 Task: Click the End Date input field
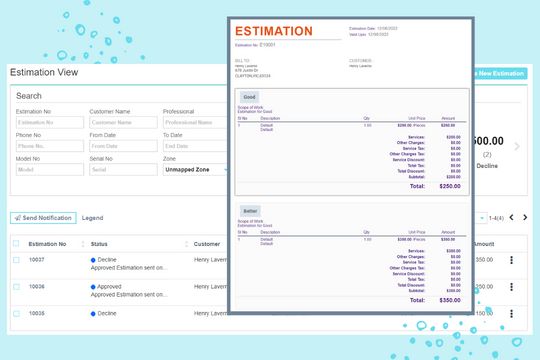tap(195, 146)
